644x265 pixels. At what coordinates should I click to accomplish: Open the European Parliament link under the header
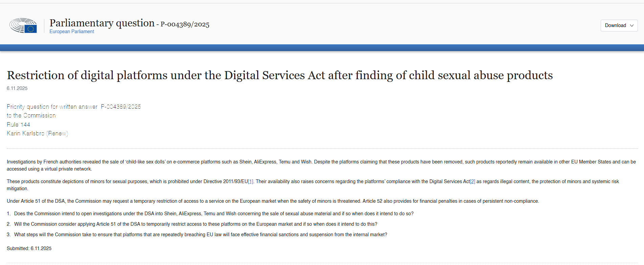[x=72, y=31]
